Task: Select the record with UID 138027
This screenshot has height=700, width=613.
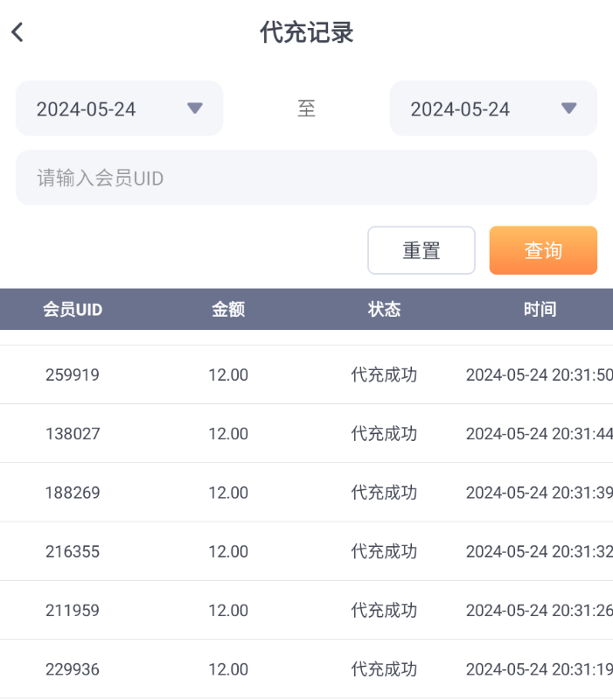Action: tap(73, 434)
